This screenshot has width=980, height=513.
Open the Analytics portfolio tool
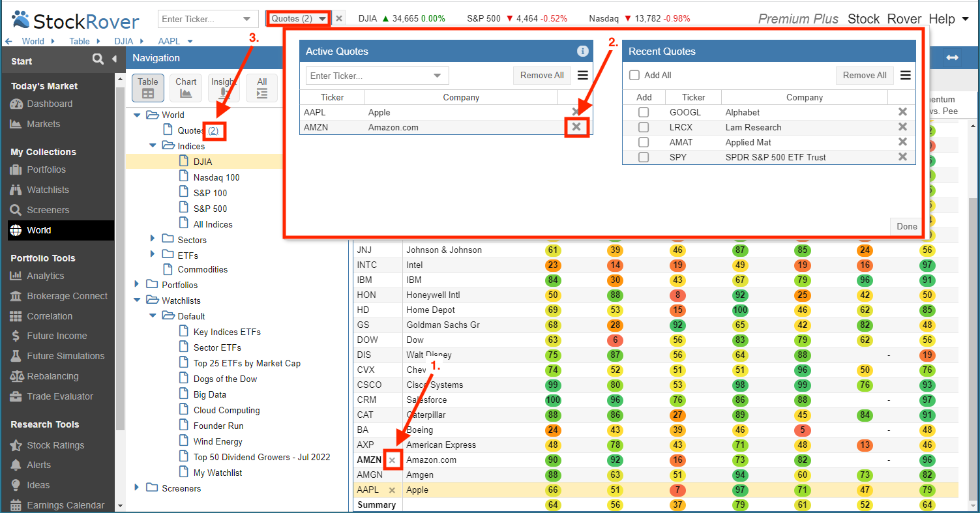(x=45, y=276)
